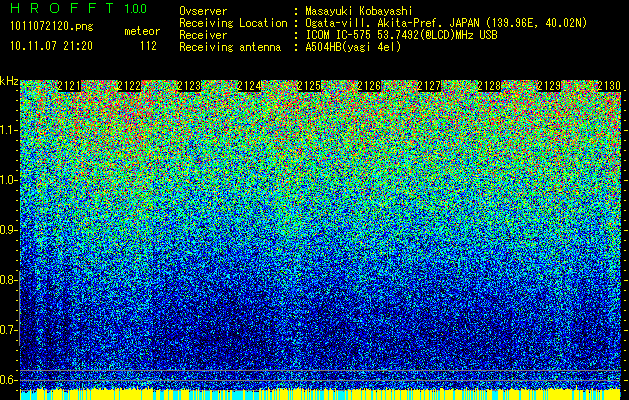Click the 'meteor' label
The height and width of the screenshot is (400, 629).
142,31
